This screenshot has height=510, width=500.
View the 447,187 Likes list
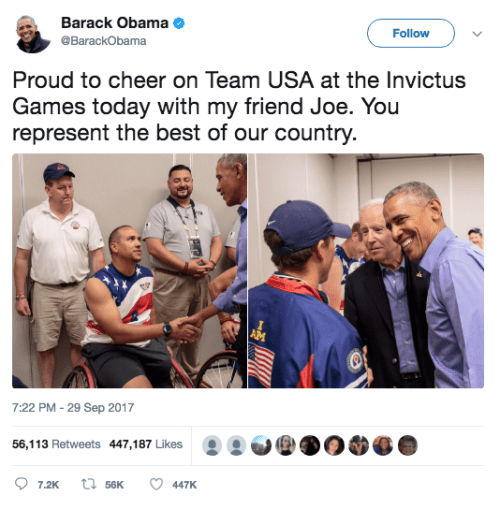click(146, 444)
